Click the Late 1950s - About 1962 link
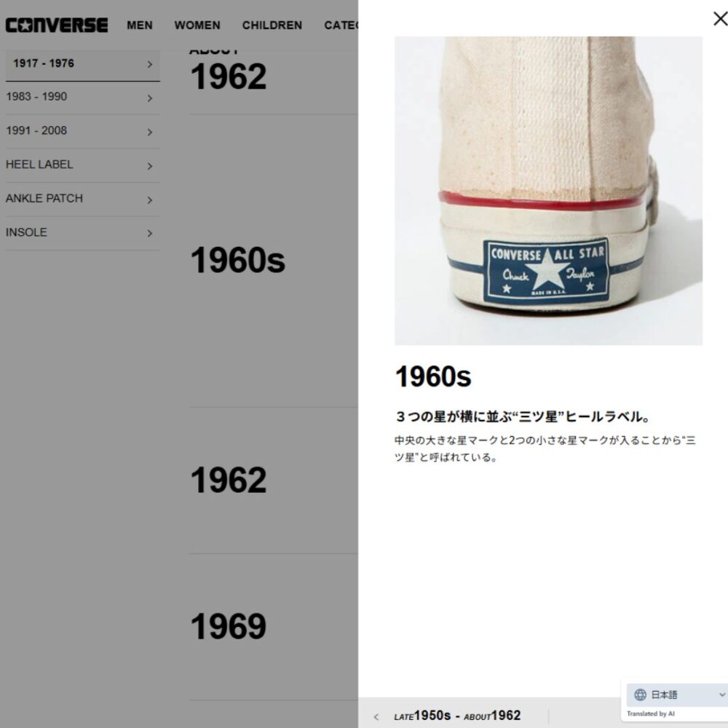 coord(457,716)
